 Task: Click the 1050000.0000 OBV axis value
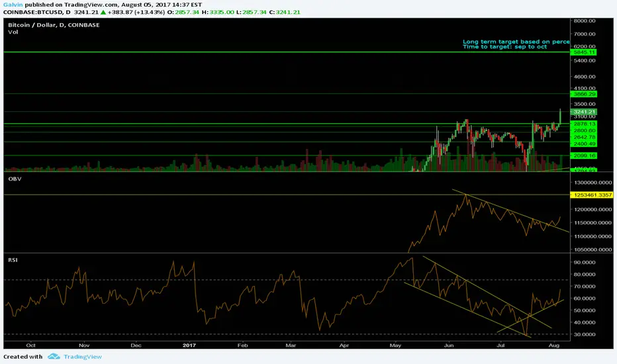pos(593,250)
